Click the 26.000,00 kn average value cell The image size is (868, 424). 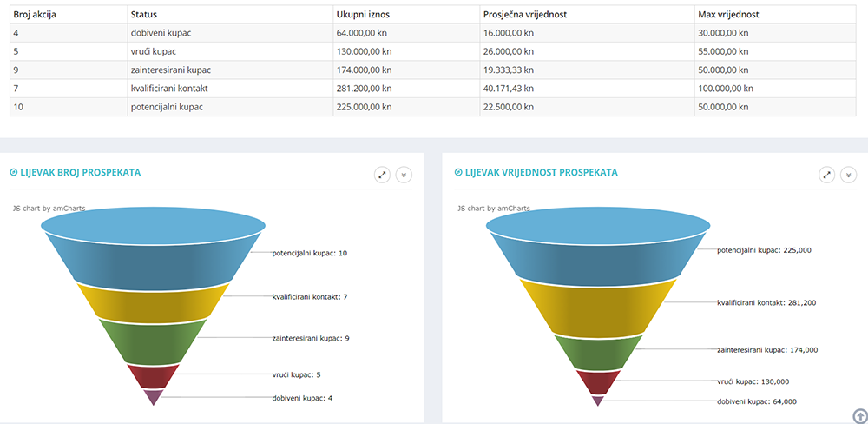tap(588, 51)
